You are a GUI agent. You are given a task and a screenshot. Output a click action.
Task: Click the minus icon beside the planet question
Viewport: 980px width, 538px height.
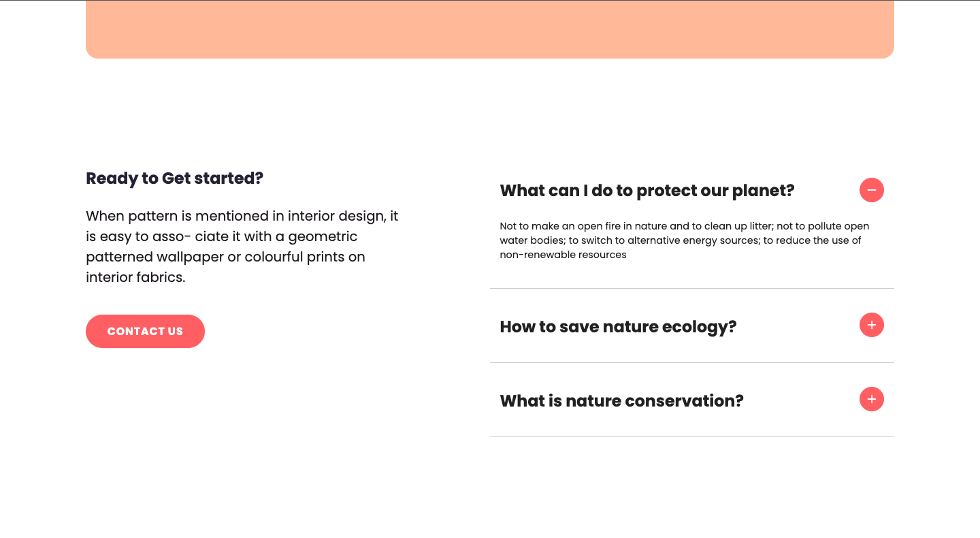click(871, 190)
